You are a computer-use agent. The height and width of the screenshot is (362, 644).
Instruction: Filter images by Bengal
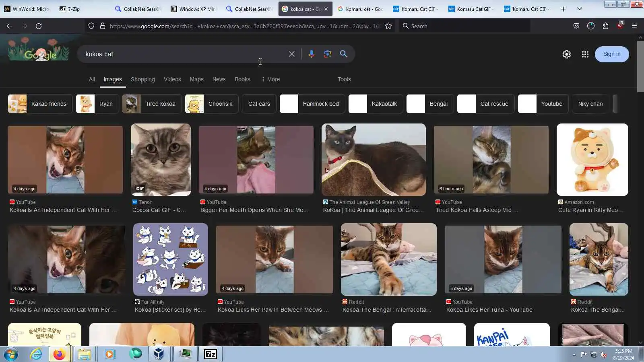coord(430,104)
